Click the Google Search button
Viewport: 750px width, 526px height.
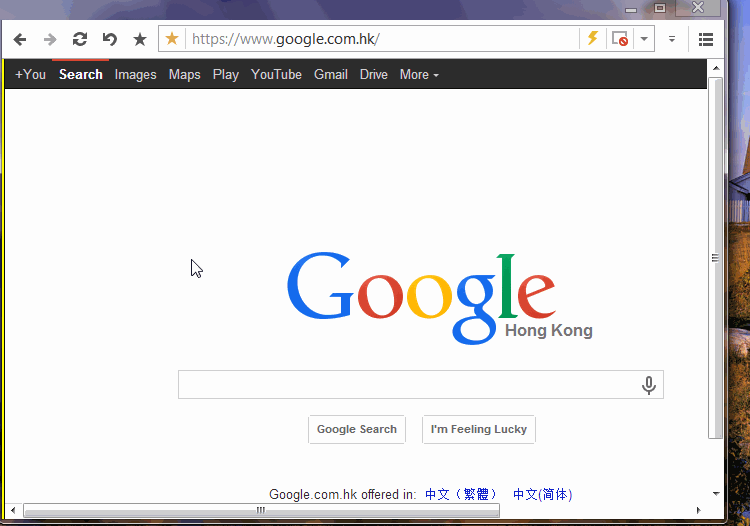click(x=357, y=429)
